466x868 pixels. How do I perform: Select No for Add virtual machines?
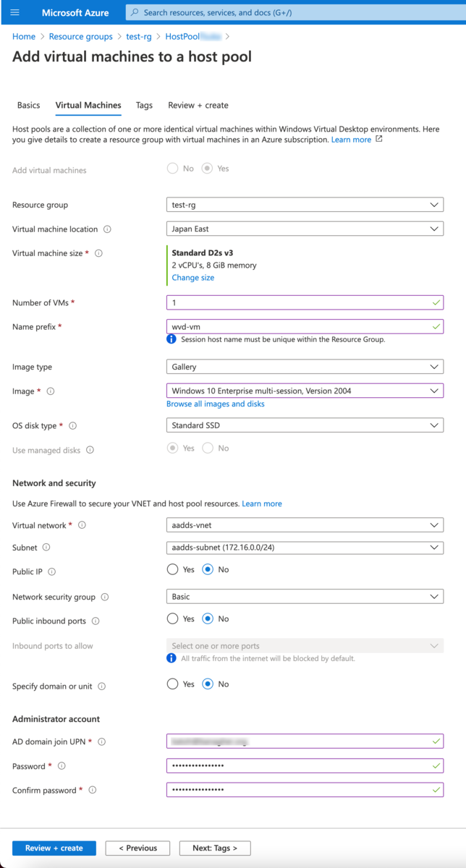pyautogui.click(x=172, y=169)
